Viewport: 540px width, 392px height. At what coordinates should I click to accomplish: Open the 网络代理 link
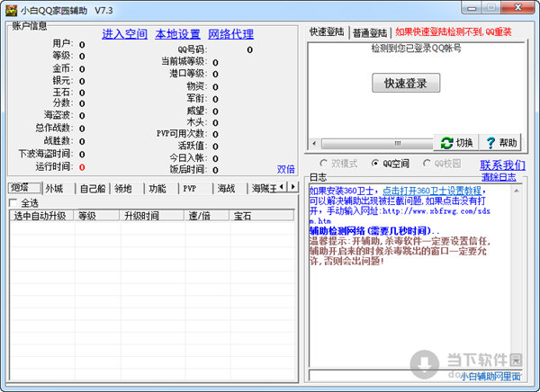click(230, 34)
